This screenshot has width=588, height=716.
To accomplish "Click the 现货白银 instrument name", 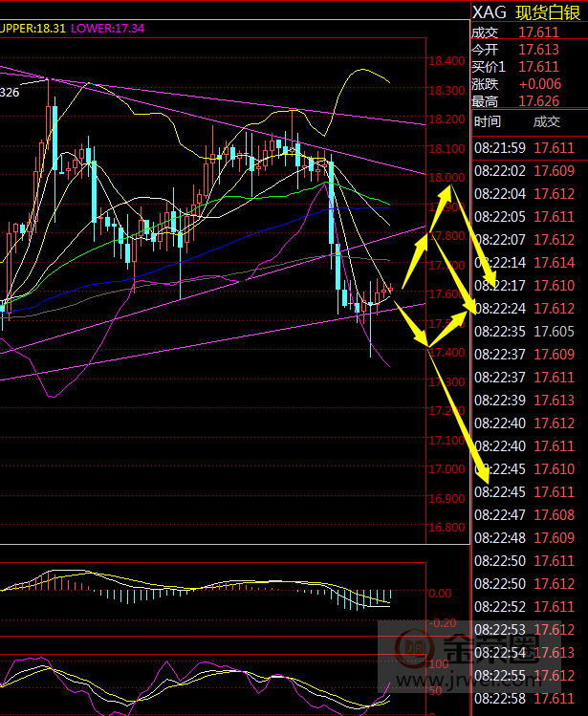I will pyautogui.click(x=548, y=12).
